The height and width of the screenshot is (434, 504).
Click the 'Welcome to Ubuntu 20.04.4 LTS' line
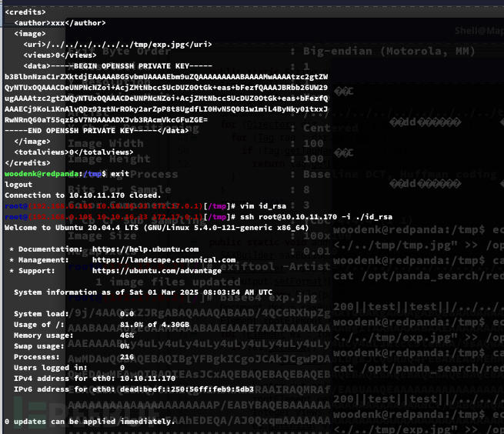coord(156,228)
